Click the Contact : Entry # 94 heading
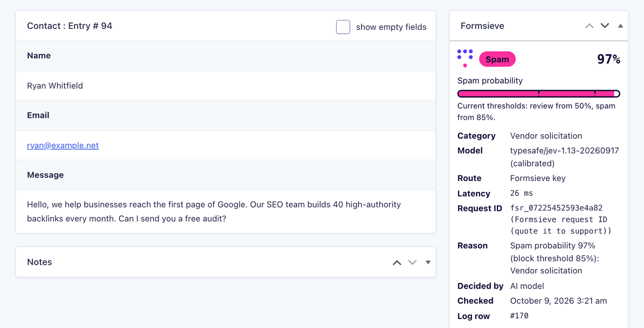Viewport: 644px width, 328px height. [x=70, y=26]
